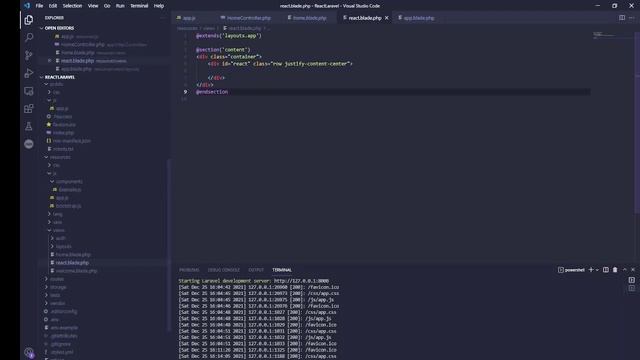
Task: Click the npm circular activity bar icon
Action: click(29, 144)
